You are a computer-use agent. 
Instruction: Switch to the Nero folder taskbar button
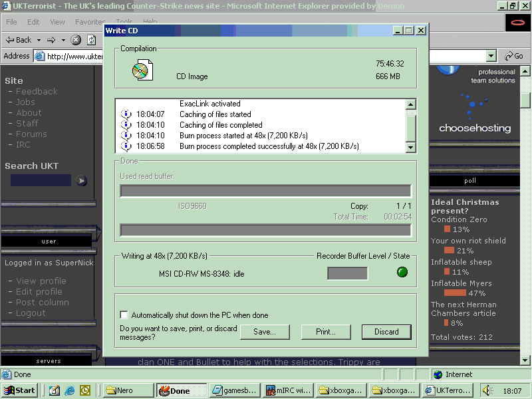[x=128, y=390]
